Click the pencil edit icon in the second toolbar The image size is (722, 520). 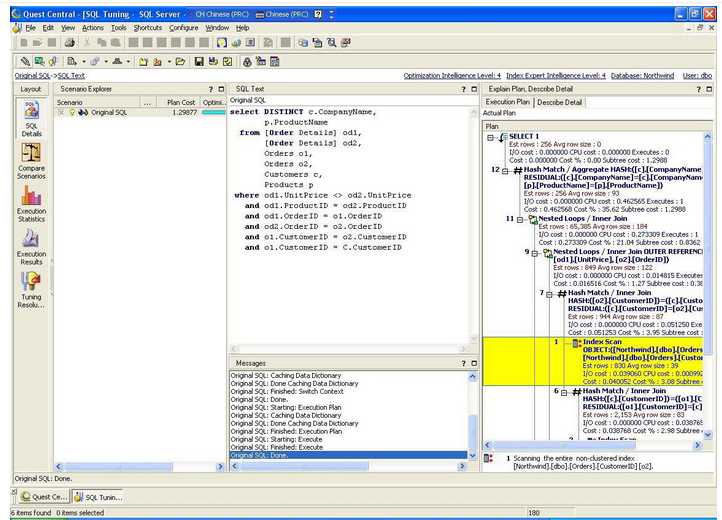click(x=25, y=61)
